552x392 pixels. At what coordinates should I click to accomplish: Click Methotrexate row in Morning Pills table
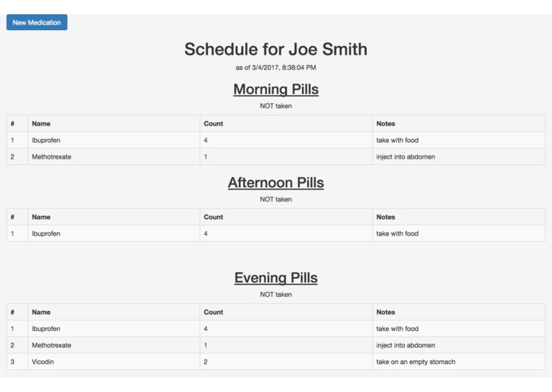[x=52, y=157]
